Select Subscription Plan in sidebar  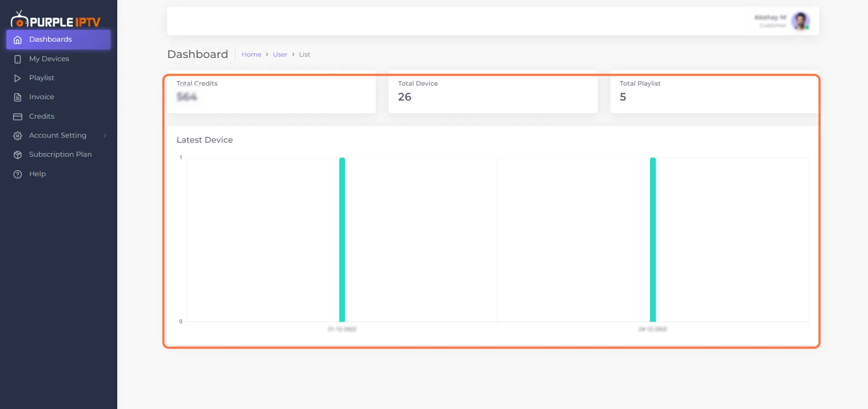(x=58, y=154)
